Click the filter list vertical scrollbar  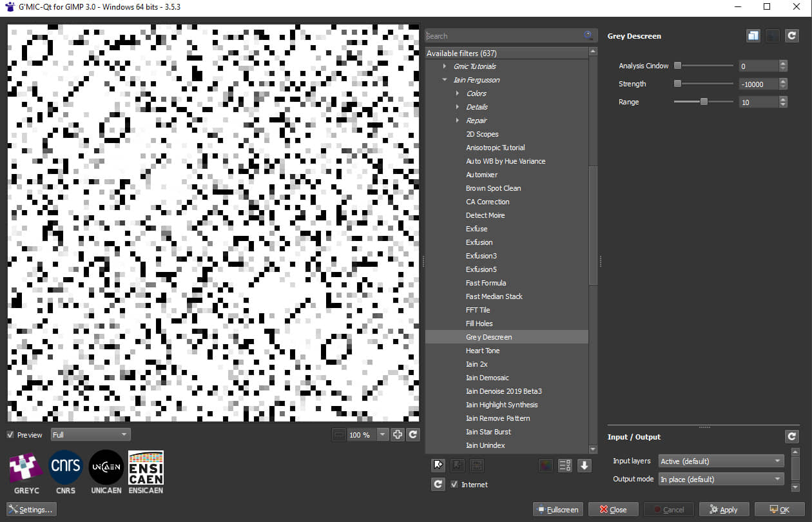click(594, 225)
